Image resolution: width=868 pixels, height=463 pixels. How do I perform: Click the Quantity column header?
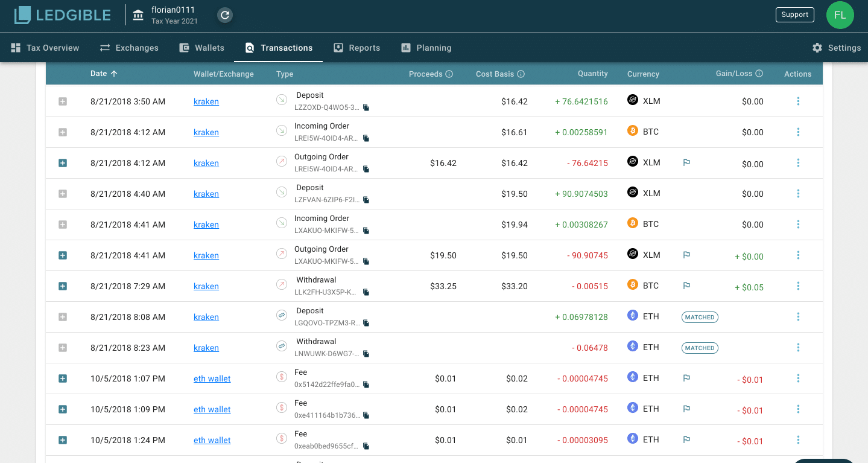[x=593, y=74]
